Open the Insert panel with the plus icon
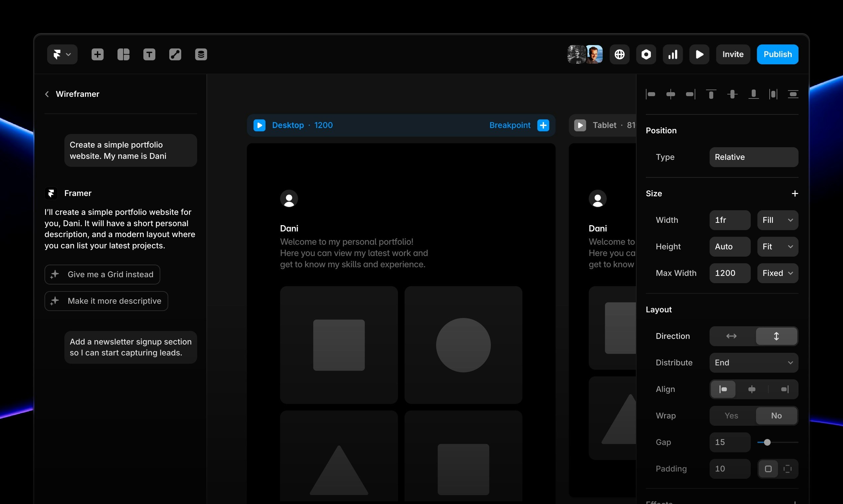This screenshot has width=843, height=504. coord(98,54)
